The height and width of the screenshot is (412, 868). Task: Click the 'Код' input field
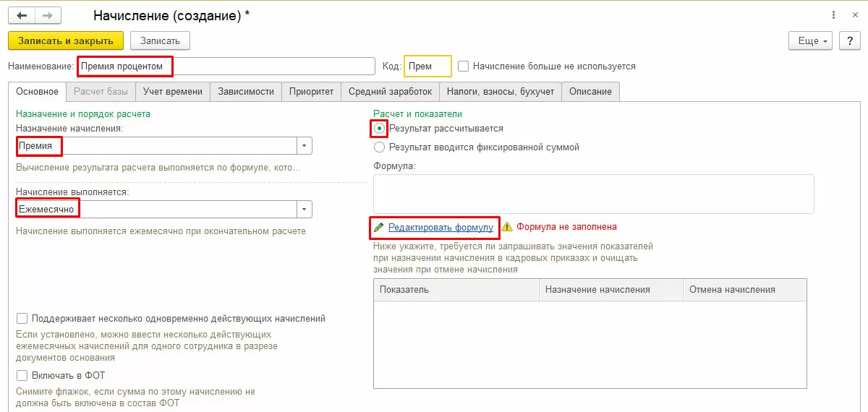(427, 66)
